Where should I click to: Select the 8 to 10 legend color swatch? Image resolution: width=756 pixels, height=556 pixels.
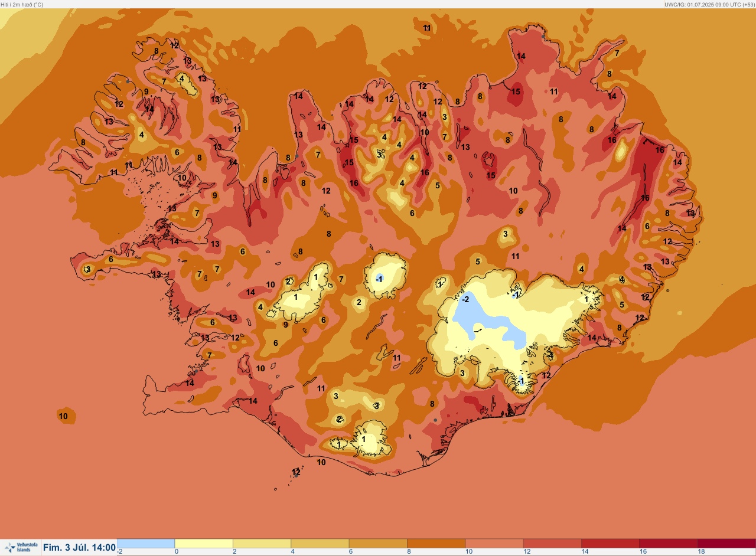(x=436, y=544)
